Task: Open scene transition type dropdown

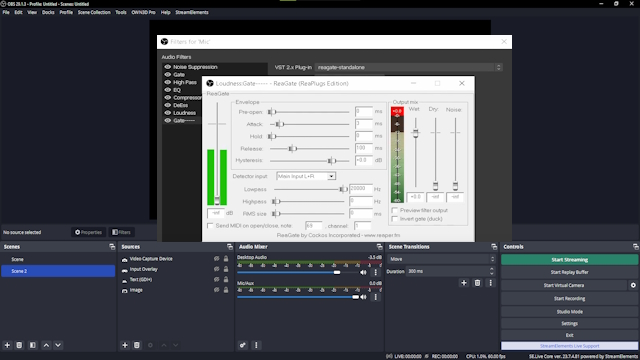Action: [441, 259]
